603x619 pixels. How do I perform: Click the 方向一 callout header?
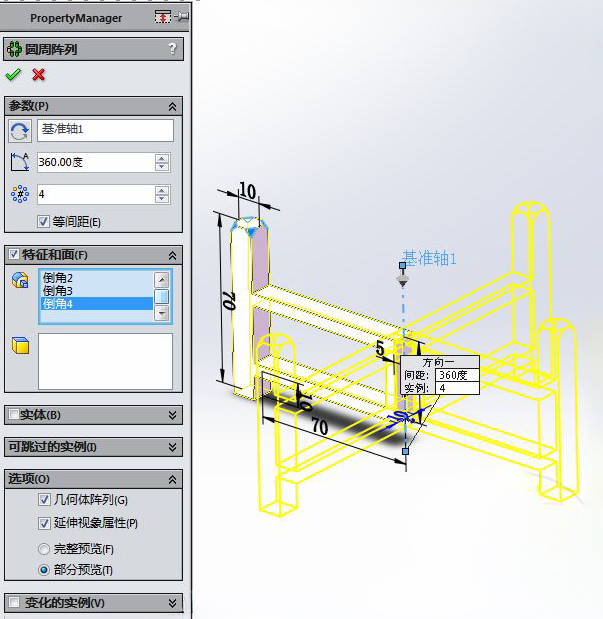pyautogui.click(x=439, y=362)
